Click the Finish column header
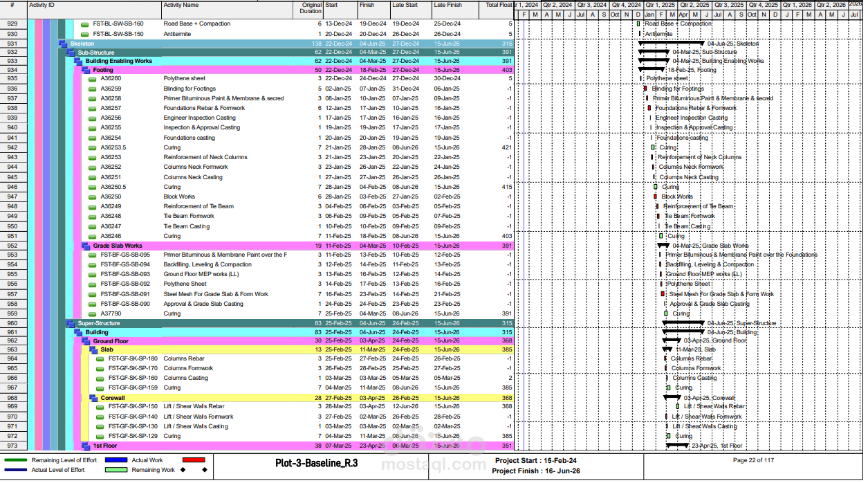This screenshot has width=868, height=483. (x=373, y=10)
